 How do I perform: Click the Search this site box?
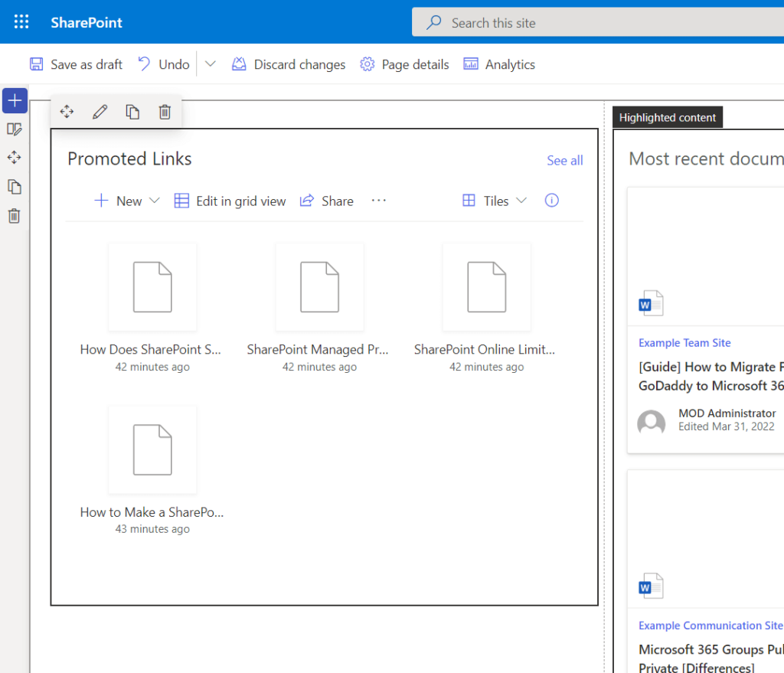[x=598, y=22]
